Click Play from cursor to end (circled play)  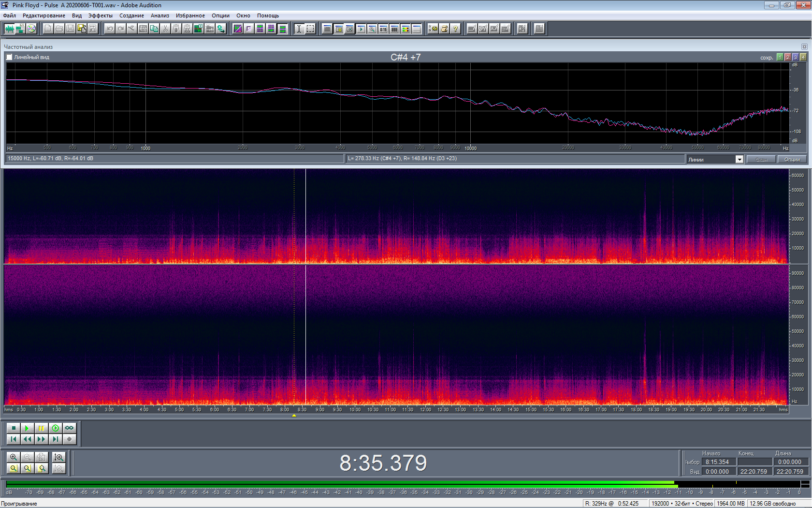[56, 428]
